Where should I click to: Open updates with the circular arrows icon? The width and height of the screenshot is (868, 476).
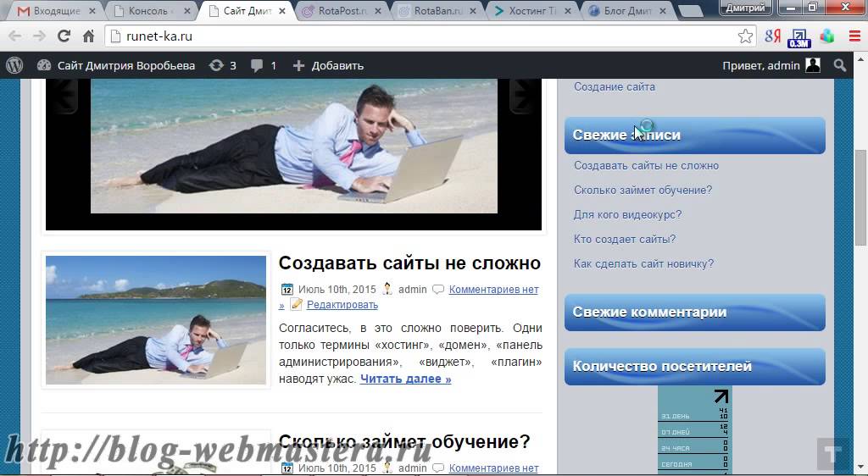[x=216, y=65]
